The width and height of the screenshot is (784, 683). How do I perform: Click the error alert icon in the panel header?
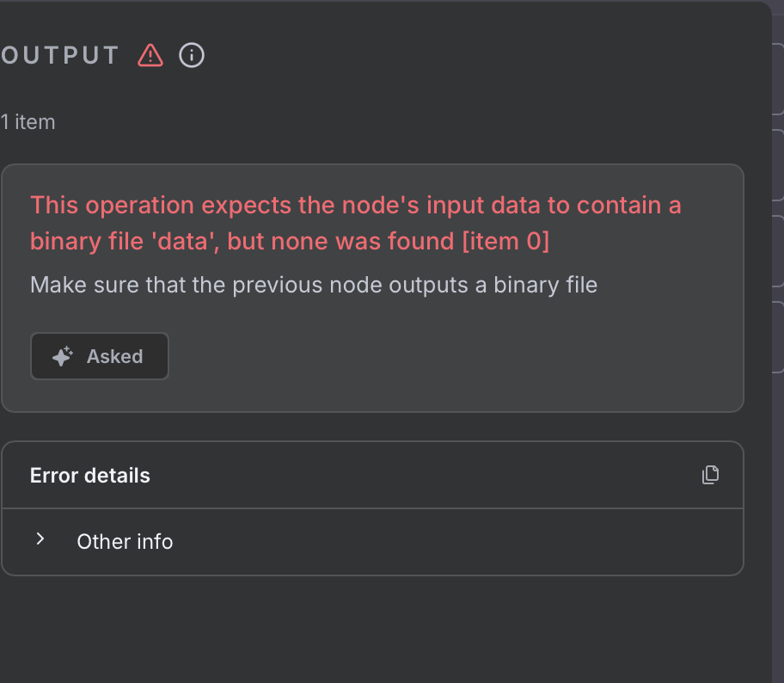click(x=150, y=55)
